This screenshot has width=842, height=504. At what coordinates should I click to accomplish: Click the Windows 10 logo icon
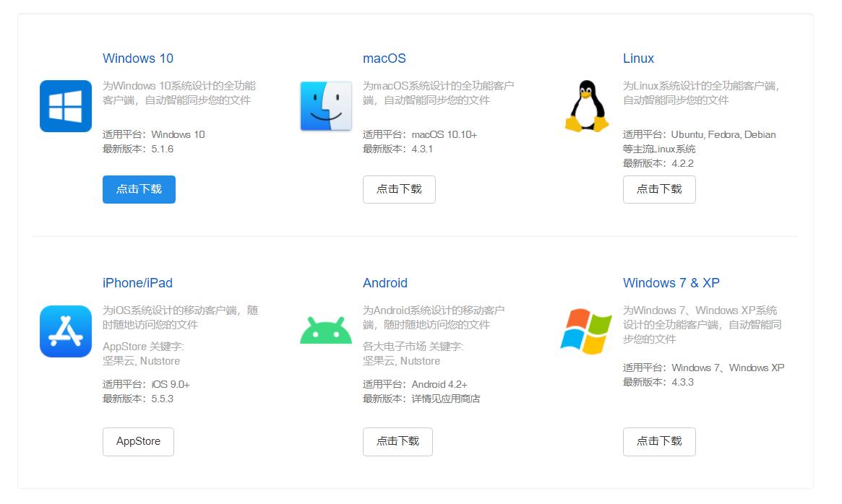point(66,105)
